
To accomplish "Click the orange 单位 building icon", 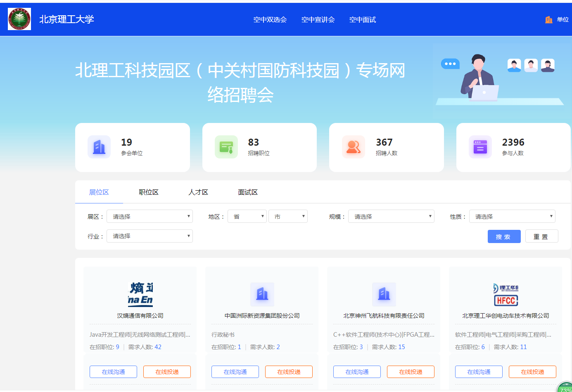I will pyautogui.click(x=549, y=19).
